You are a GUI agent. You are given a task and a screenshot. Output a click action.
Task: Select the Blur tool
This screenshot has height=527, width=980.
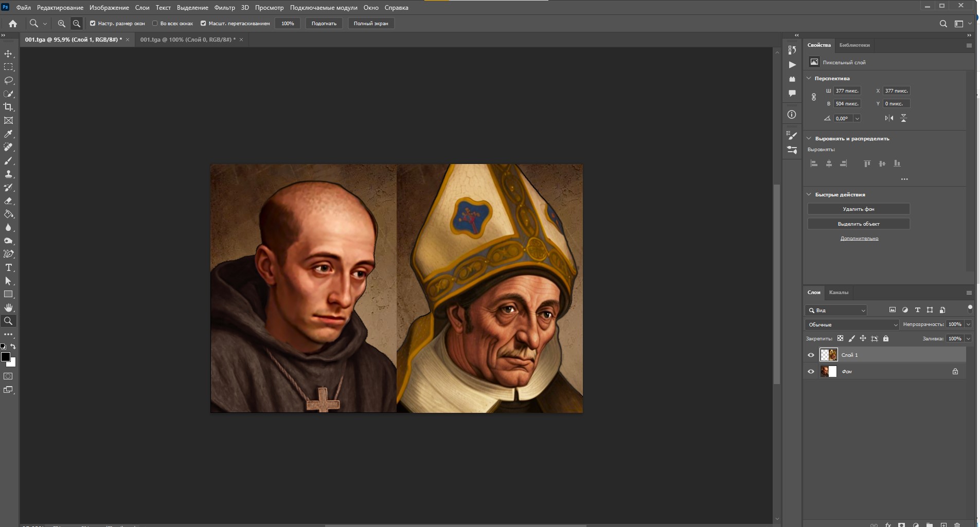coord(8,228)
